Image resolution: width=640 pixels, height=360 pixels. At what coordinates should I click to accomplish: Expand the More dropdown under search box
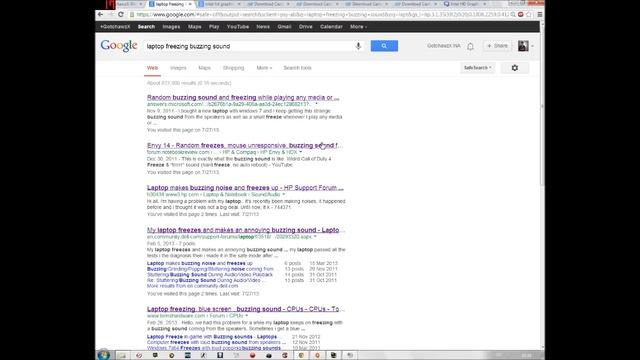pos(264,68)
